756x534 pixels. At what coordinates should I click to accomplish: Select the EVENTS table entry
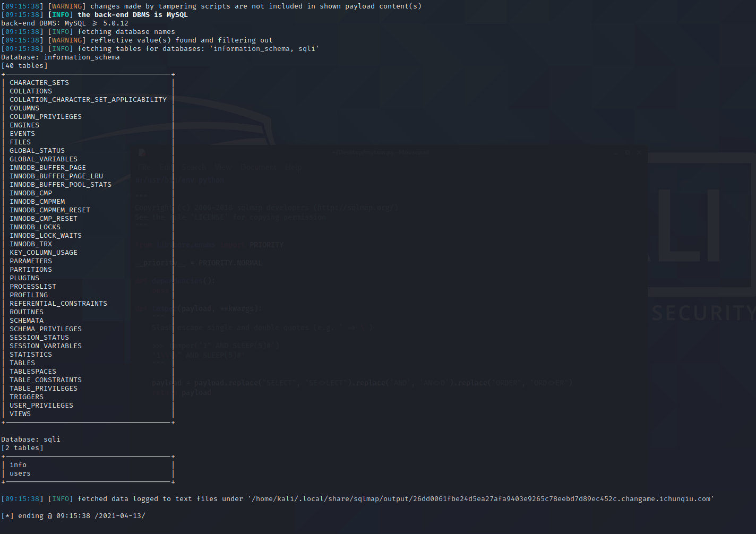[x=22, y=134]
